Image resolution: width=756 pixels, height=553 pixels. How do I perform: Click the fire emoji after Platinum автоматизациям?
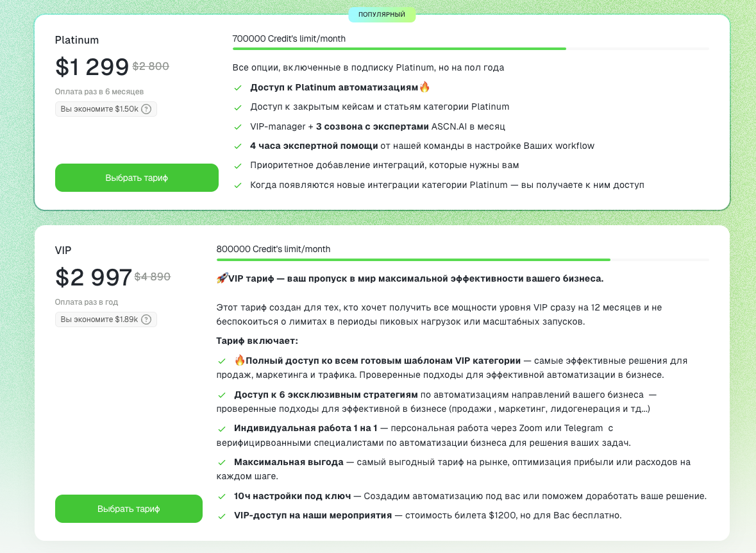point(424,87)
